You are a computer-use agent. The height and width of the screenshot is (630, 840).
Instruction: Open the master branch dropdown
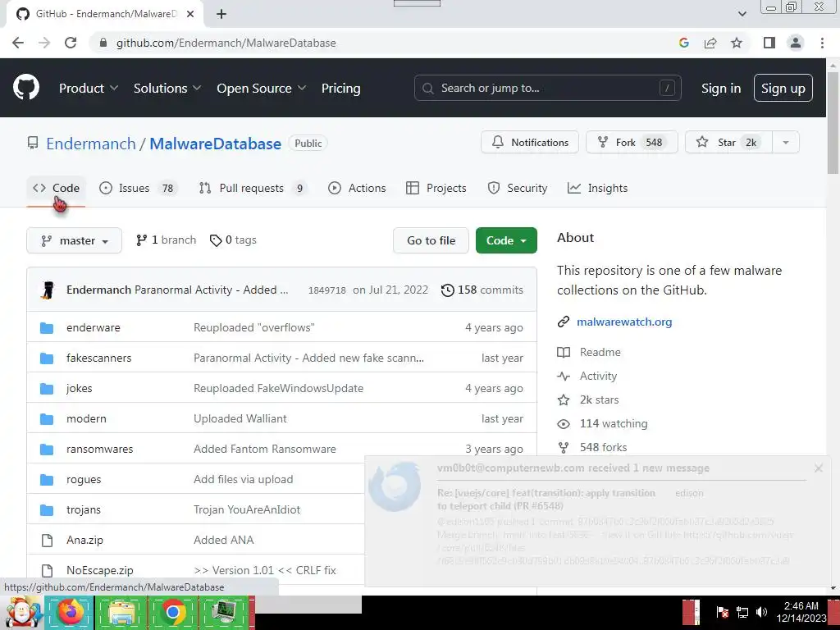click(74, 240)
